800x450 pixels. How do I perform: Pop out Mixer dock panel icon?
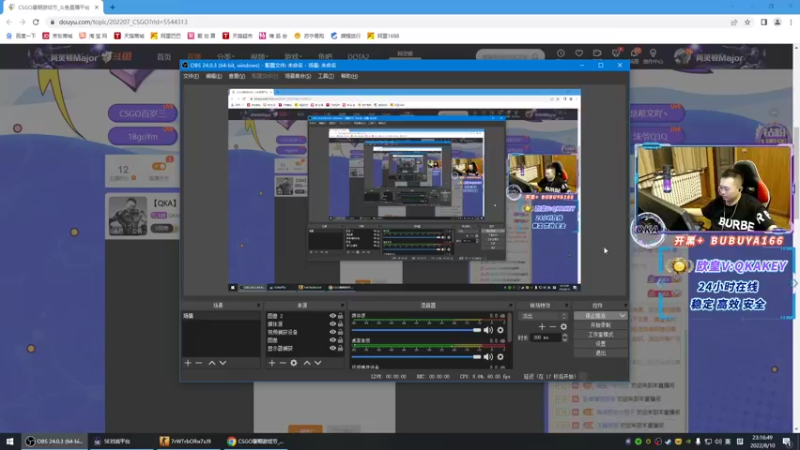tap(510, 305)
